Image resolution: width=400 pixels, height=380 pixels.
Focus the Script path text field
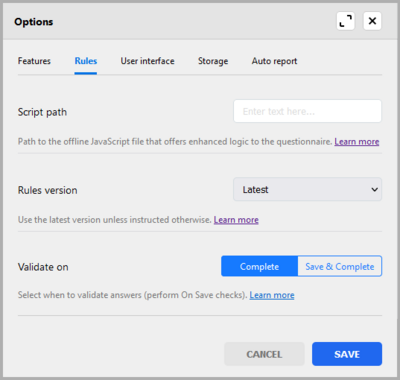(x=307, y=111)
